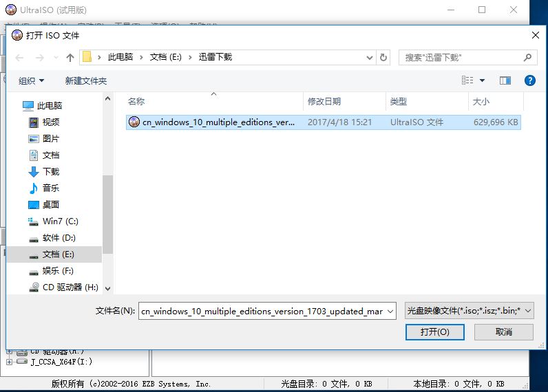Open 文档 library in sidebar

click(43, 155)
